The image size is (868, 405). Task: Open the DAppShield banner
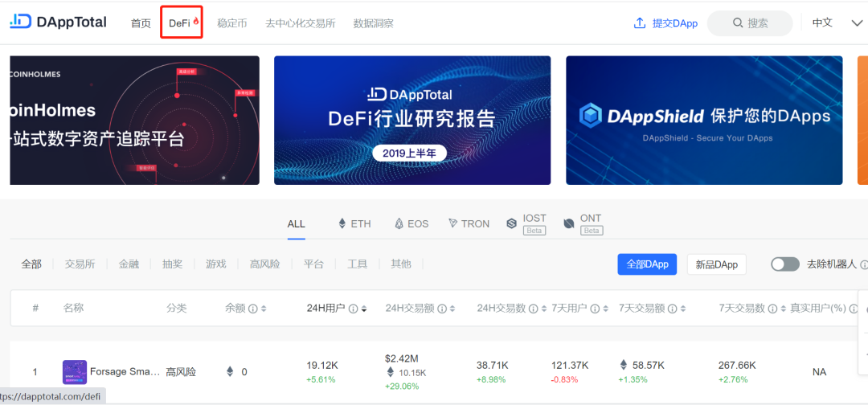point(704,120)
